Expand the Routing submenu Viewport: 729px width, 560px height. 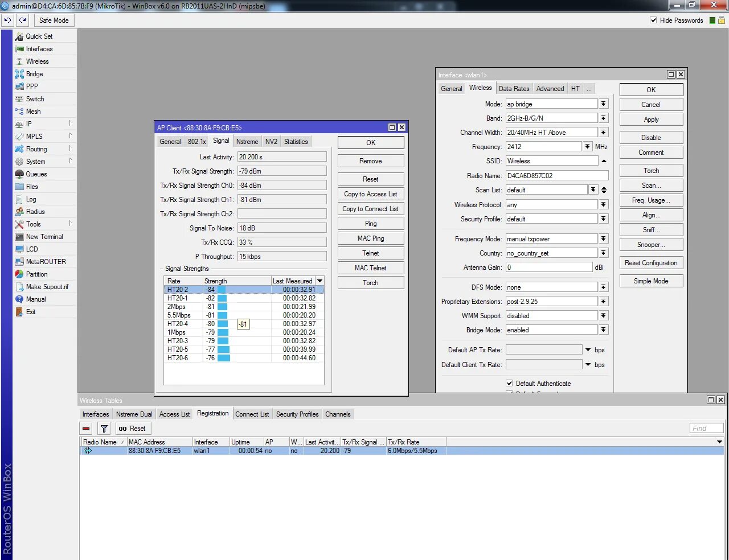tap(71, 148)
